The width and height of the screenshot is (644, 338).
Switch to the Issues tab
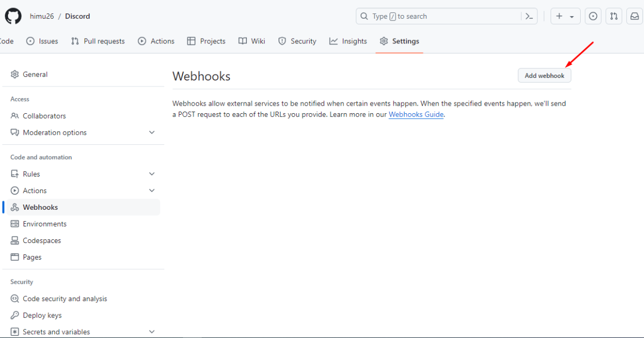tap(42, 41)
